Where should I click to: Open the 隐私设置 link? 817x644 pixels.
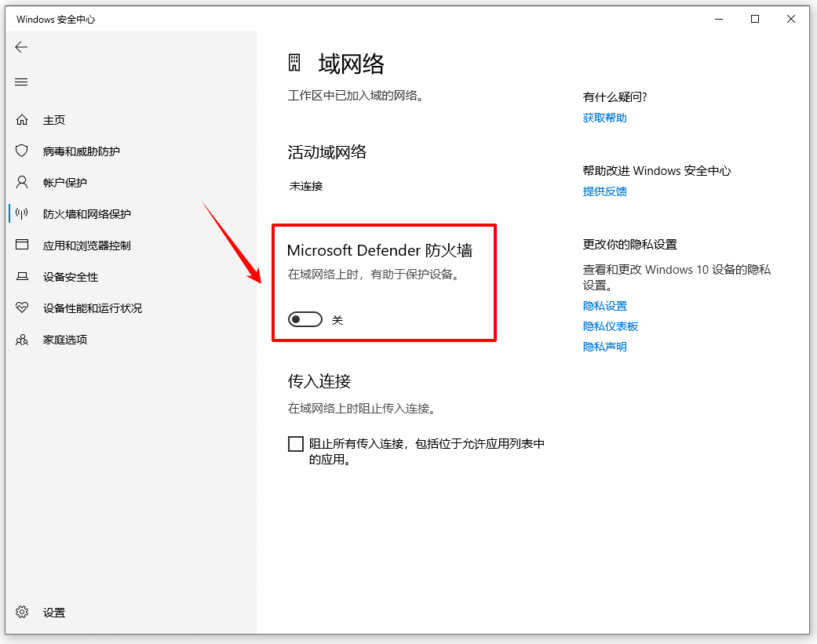coord(604,306)
